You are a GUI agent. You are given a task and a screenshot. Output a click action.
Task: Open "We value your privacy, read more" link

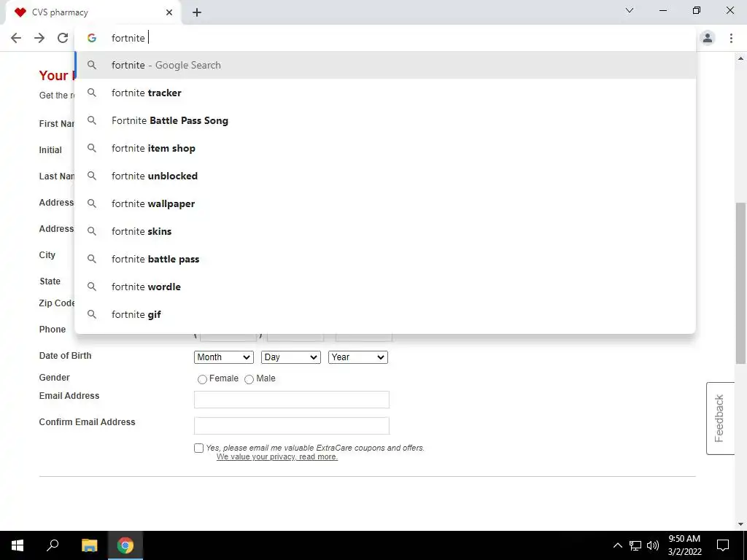tap(276, 456)
